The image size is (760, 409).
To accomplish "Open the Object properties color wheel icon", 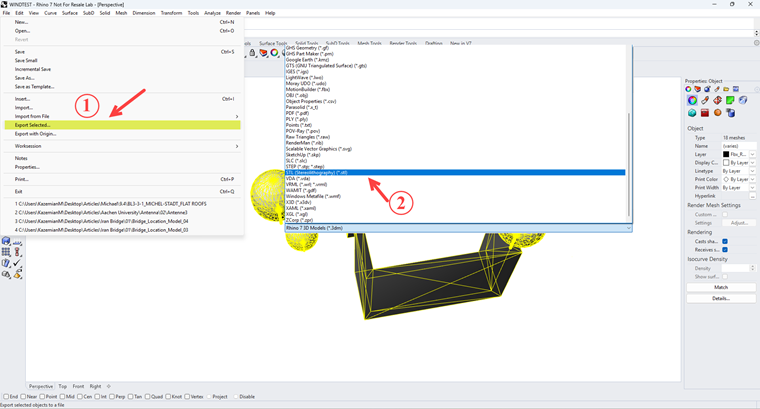I will click(692, 100).
